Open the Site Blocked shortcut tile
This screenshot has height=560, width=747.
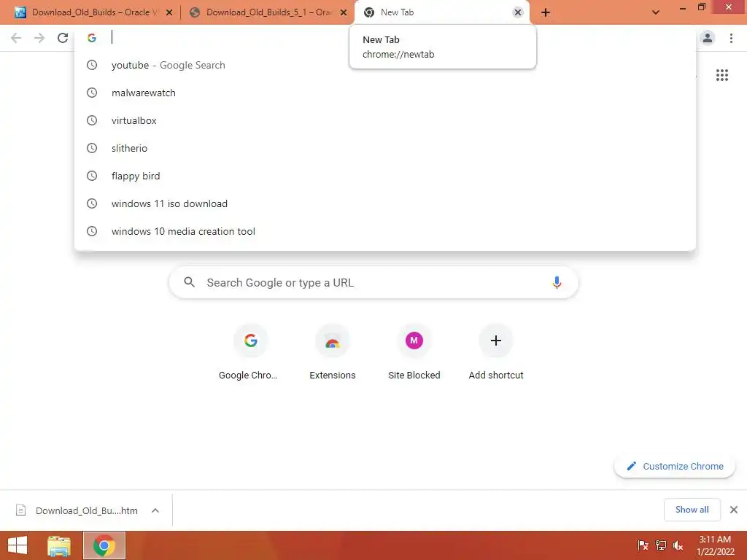(x=414, y=352)
